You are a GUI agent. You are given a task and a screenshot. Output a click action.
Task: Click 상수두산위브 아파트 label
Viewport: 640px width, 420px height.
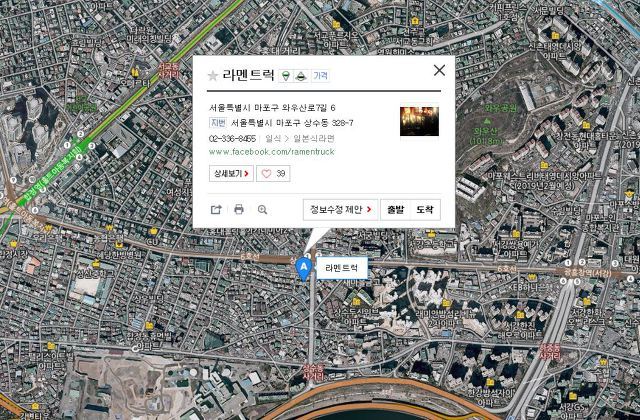[x=356, y=317]
